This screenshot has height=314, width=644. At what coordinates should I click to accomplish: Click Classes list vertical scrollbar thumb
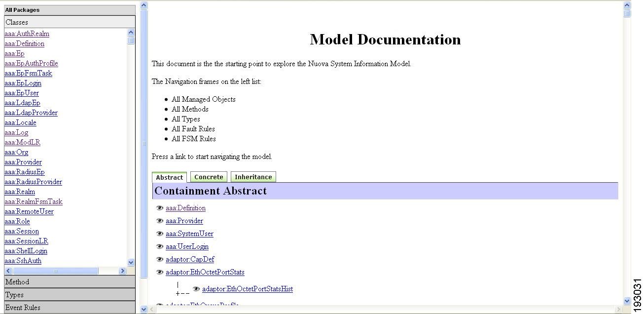(131, 40)
